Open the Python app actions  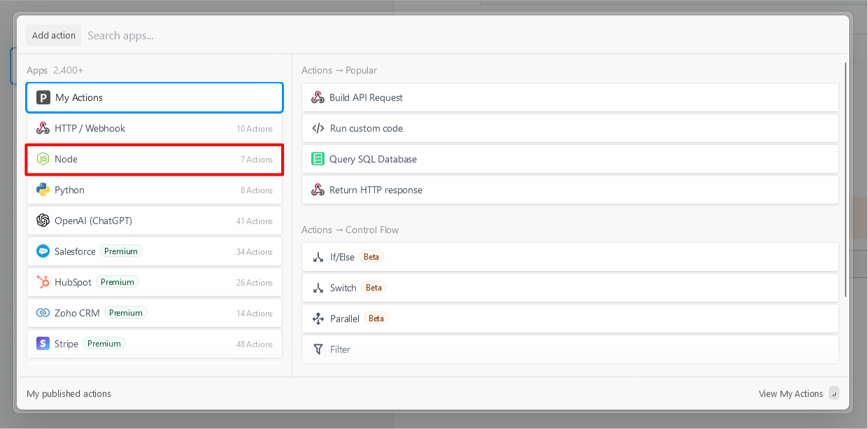coord(155,190)
